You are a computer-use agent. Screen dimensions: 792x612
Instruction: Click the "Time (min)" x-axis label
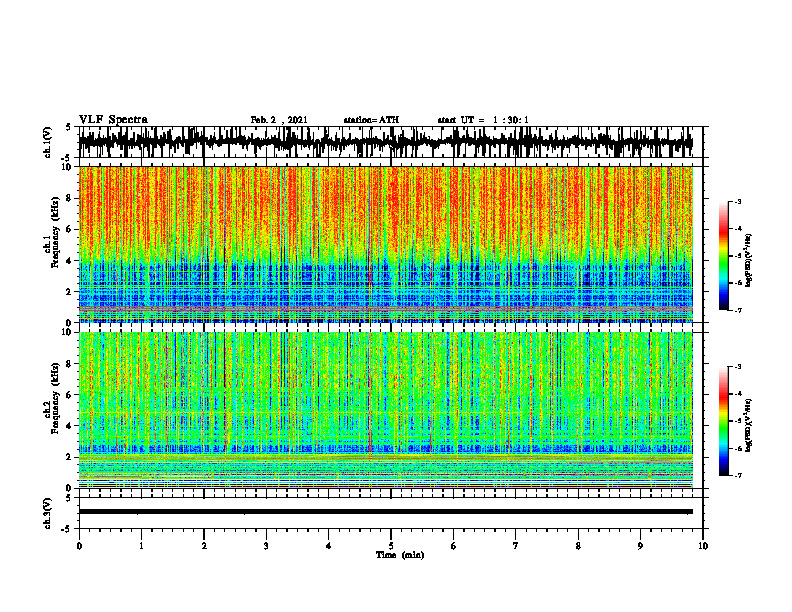400,555
